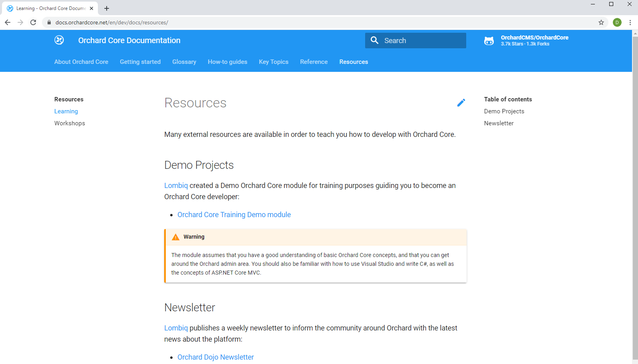638x364 pixels.
Task: Open How-to guides tab
Action: pyautogui.click(x=227, y=62)
